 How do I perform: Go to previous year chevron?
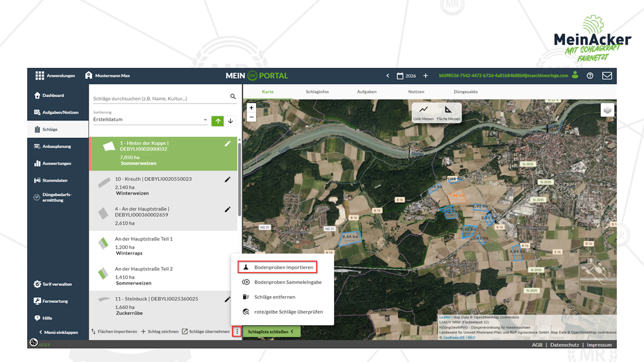coord(388,76)
